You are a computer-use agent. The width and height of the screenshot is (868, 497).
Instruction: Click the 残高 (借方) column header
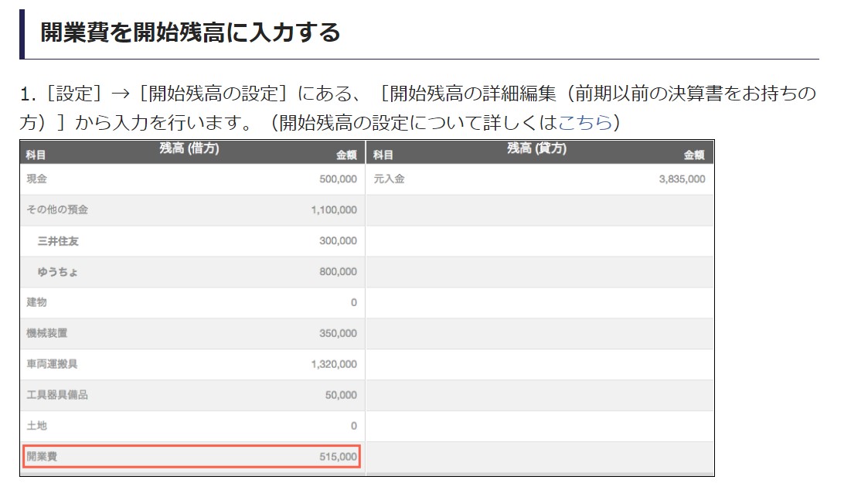pos(189,149)
